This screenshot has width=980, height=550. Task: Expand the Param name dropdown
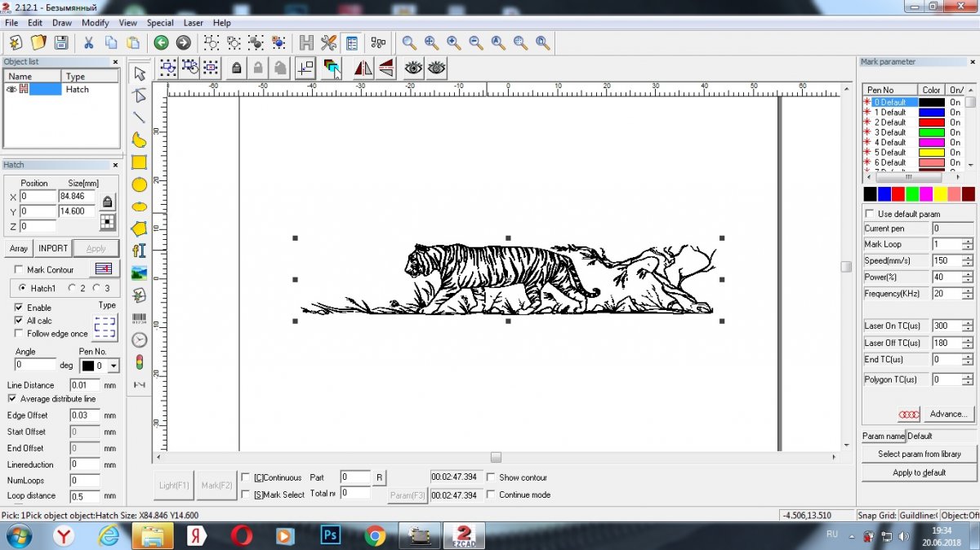(x=939, y=436)
